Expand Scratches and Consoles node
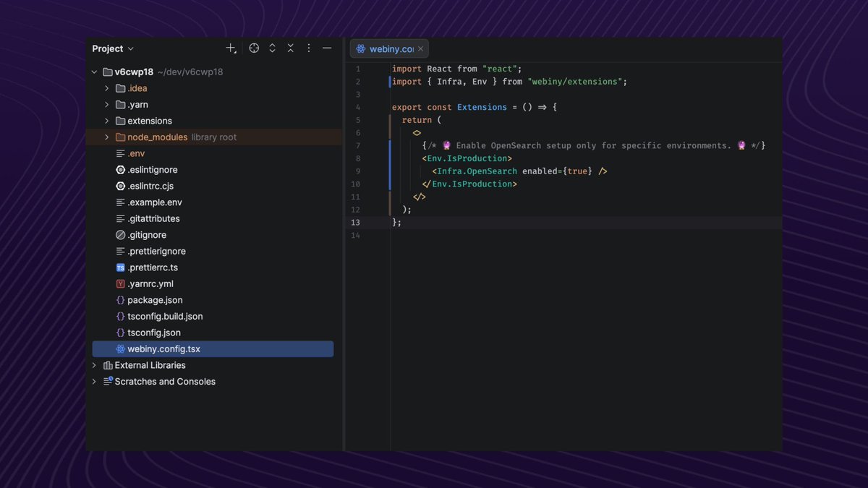 click(x=94, y=382)
